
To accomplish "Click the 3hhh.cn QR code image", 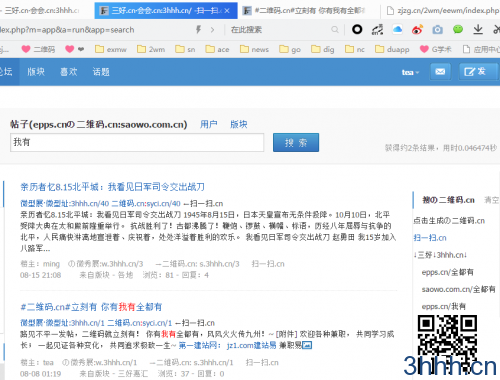I will pos(448,345).
